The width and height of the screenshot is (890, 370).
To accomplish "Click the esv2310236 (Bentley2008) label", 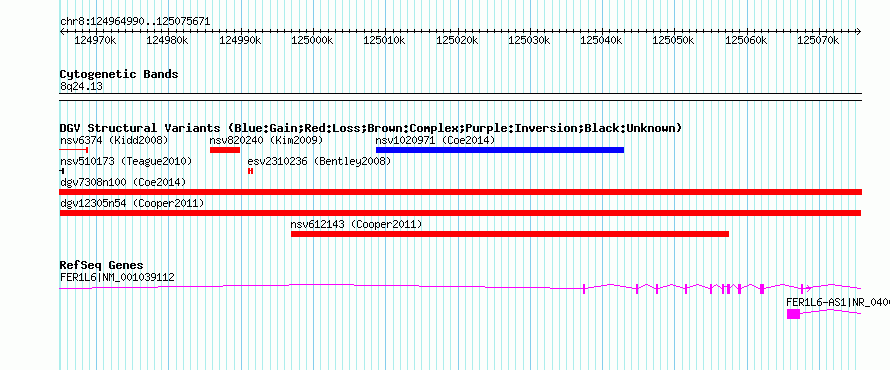I will coord(320,162).
